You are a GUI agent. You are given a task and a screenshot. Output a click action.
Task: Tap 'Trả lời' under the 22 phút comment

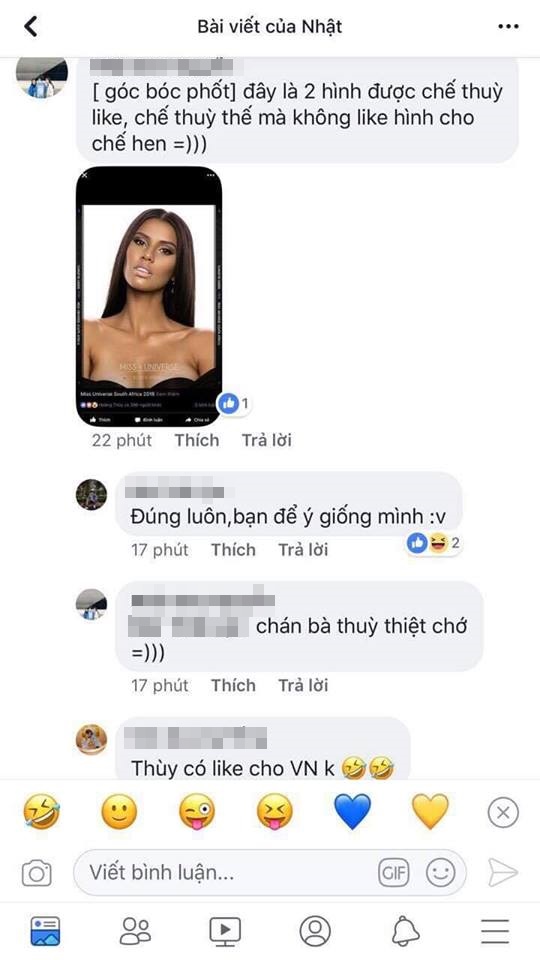pyautogui.click(x=266, y=440)
